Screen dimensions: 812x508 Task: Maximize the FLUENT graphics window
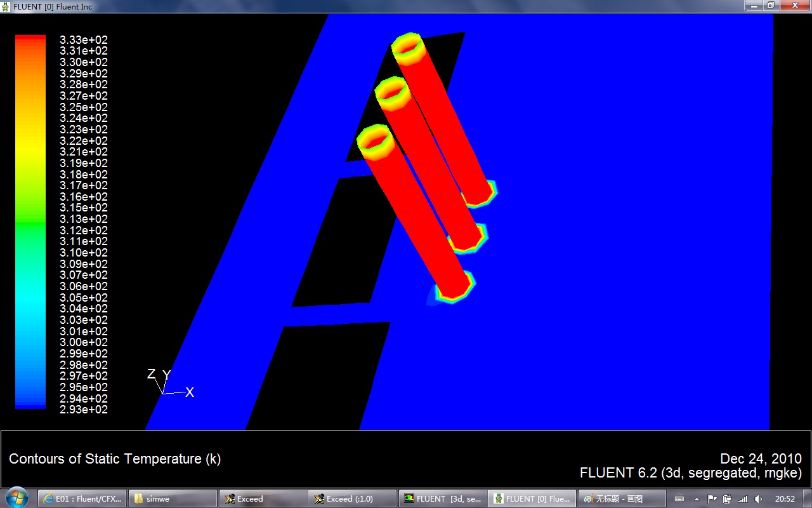point(770,6)
